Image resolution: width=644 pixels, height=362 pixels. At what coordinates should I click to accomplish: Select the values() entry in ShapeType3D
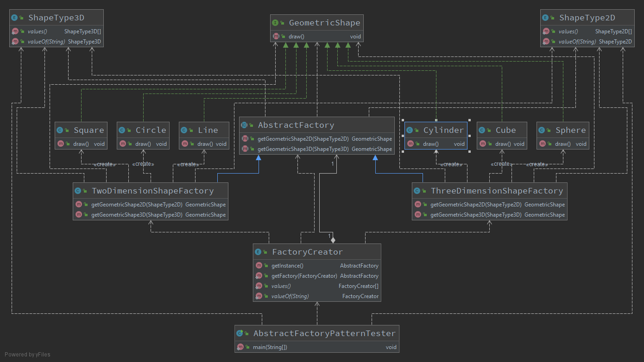coord(37,31)
